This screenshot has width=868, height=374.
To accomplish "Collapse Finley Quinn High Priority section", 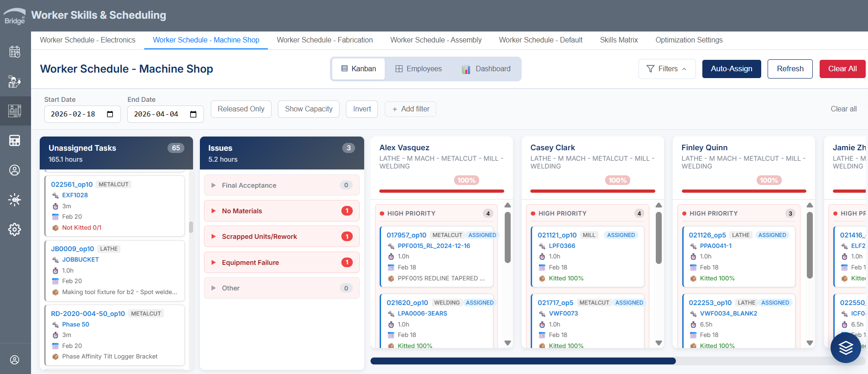I will 739,213.
